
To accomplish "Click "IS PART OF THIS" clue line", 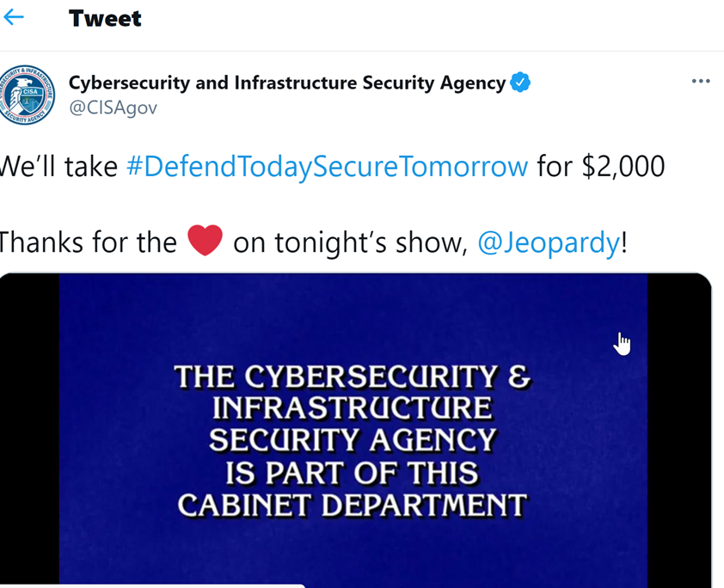I will [x=352, y=473].
